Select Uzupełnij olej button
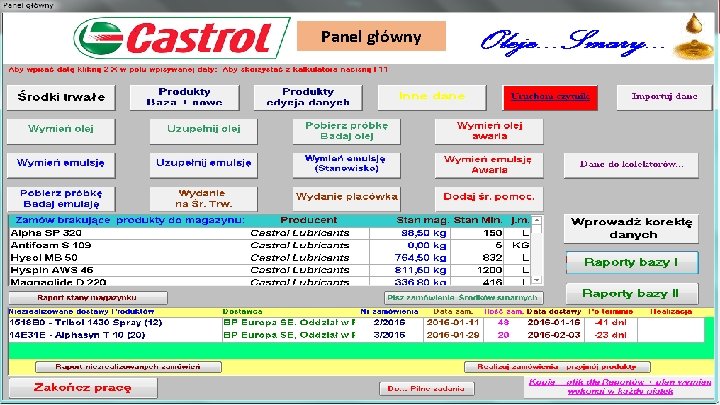This screenshot has height=405, width=720. tap(203, 131)
